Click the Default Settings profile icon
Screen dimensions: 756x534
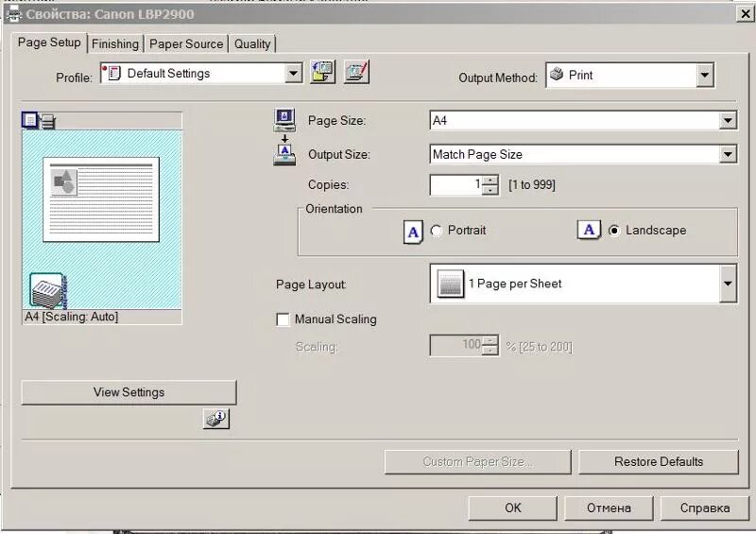[112, 73]
